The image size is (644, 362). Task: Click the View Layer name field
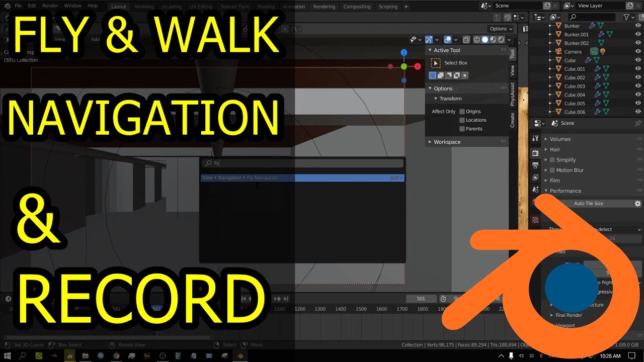(x=600, y=6)
